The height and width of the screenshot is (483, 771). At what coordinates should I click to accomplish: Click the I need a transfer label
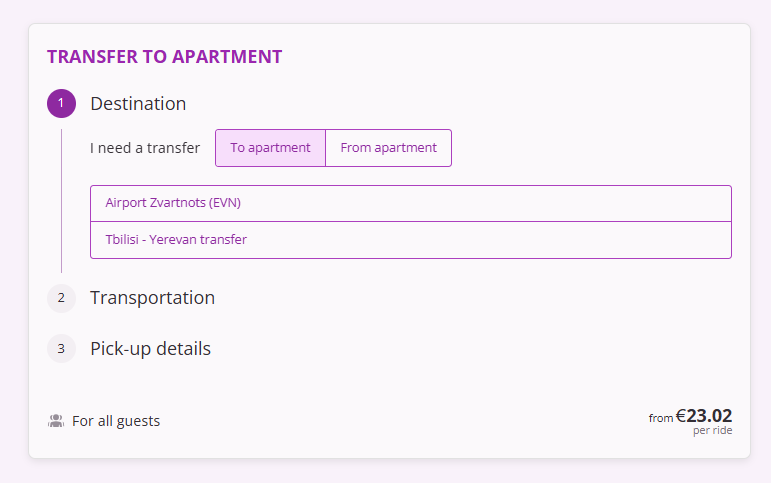click(x=145, y=148)
